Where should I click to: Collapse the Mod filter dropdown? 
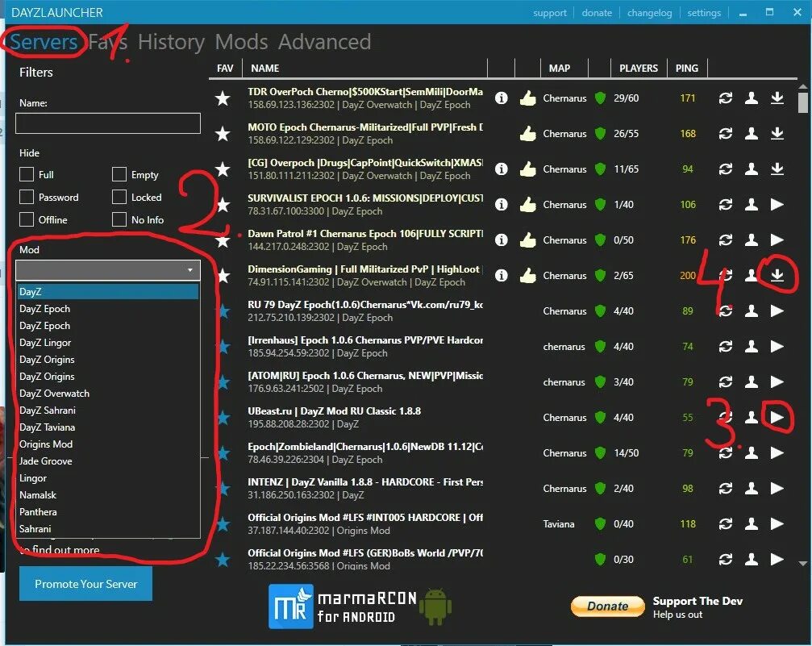(x=190, y=270)
